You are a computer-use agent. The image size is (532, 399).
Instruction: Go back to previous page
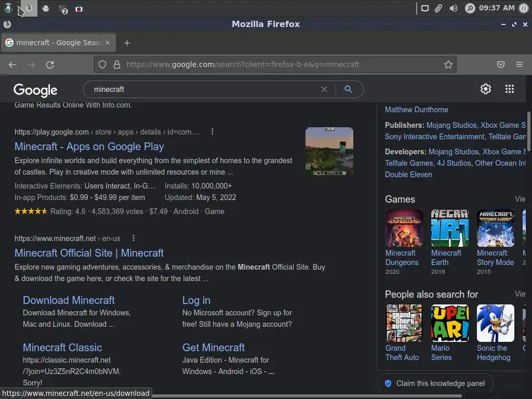tap(12, 64)
